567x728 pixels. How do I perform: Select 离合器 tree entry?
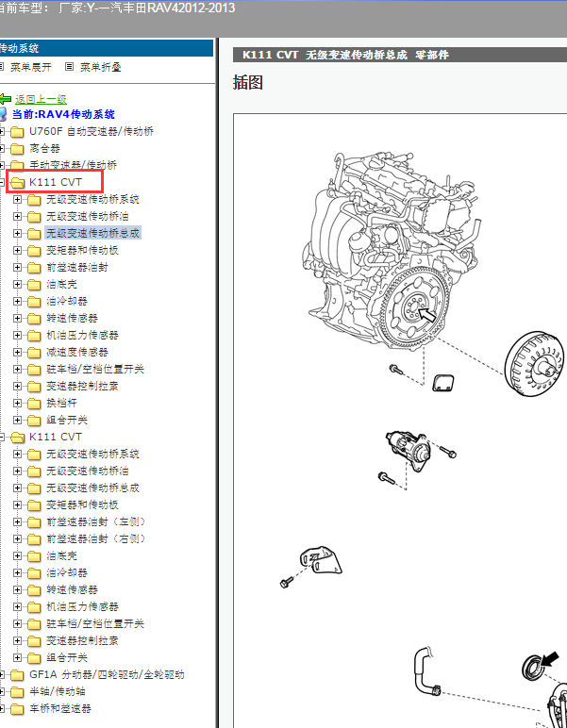(45, 149)
